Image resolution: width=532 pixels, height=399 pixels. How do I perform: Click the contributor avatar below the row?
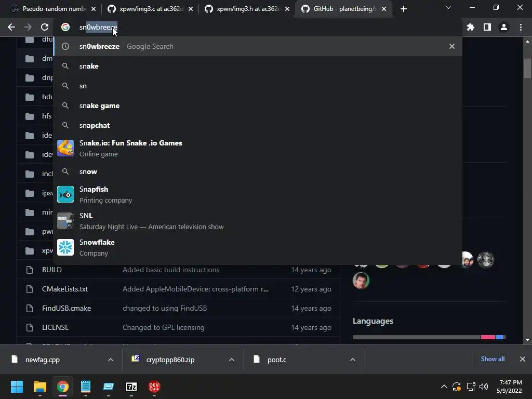coord(361,281)
